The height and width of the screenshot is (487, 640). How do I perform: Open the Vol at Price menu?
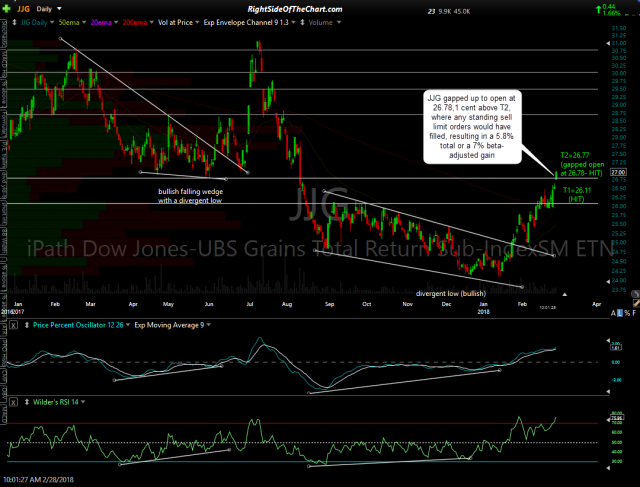coord(175,22)
